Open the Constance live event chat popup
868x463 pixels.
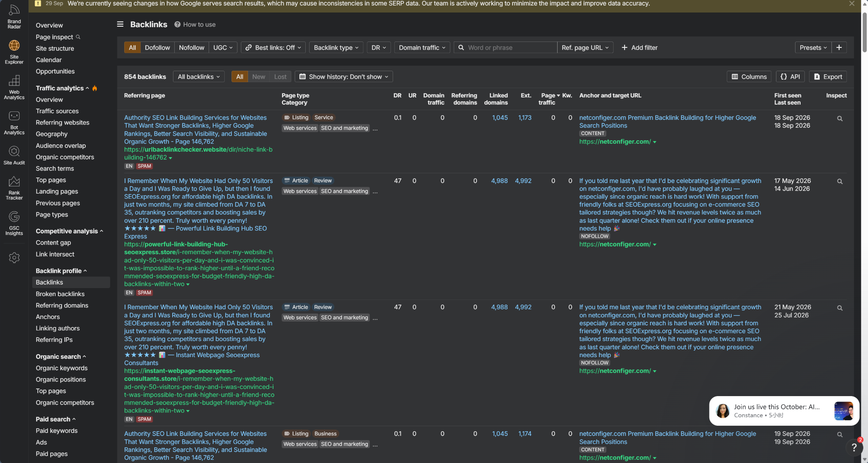pyautogui.click(x=784, y=411)
